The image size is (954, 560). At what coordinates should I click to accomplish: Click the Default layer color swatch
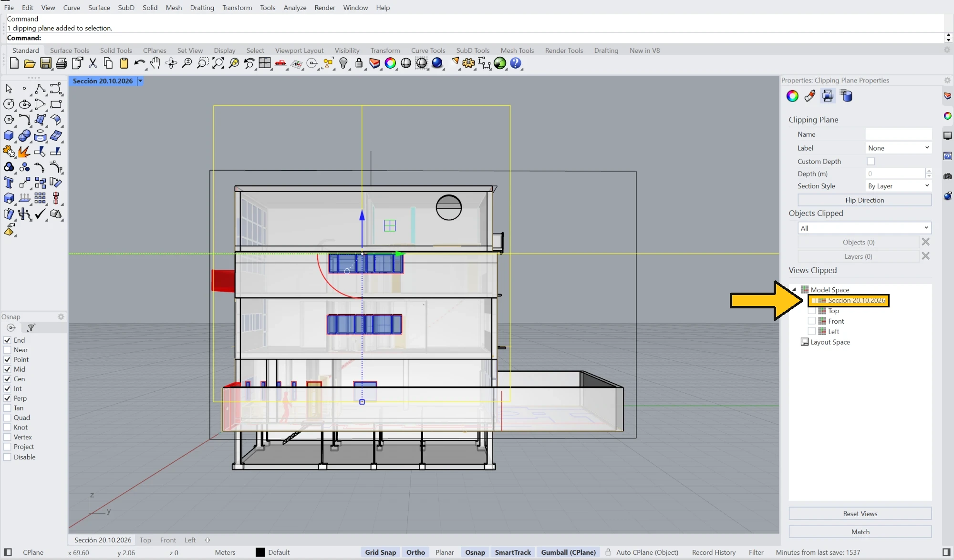point(260,552)
